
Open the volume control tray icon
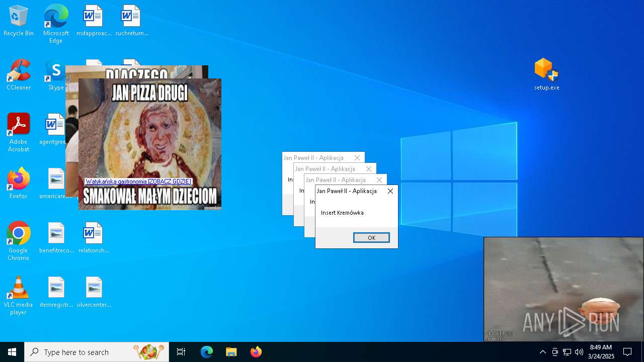(x=579, y=352)
